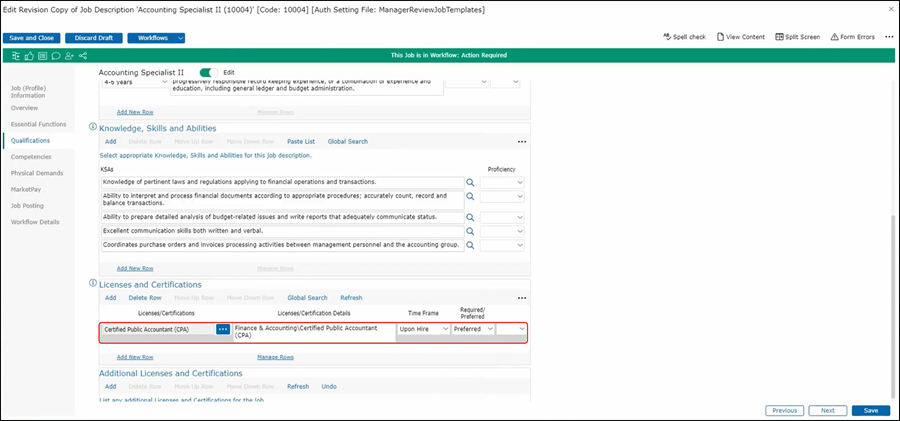Click magnifier beside 'Excellent communication skills' KSA
This screenshot has width=900, height=421.
pos(471,231)
